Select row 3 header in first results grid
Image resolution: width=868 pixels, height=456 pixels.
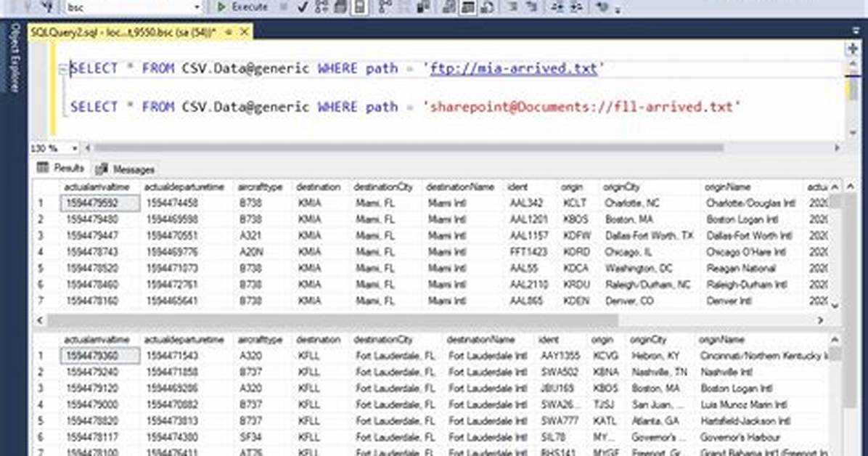click(x=46, y=235)
